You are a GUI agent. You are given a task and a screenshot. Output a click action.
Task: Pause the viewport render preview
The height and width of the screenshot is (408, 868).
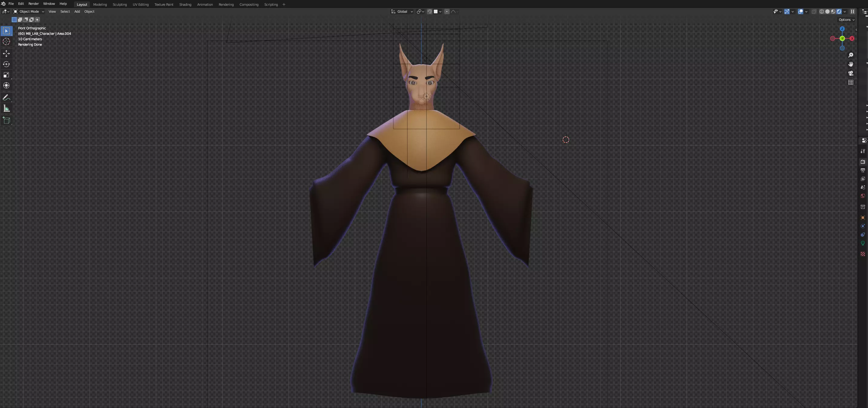[x=853, y=12]
